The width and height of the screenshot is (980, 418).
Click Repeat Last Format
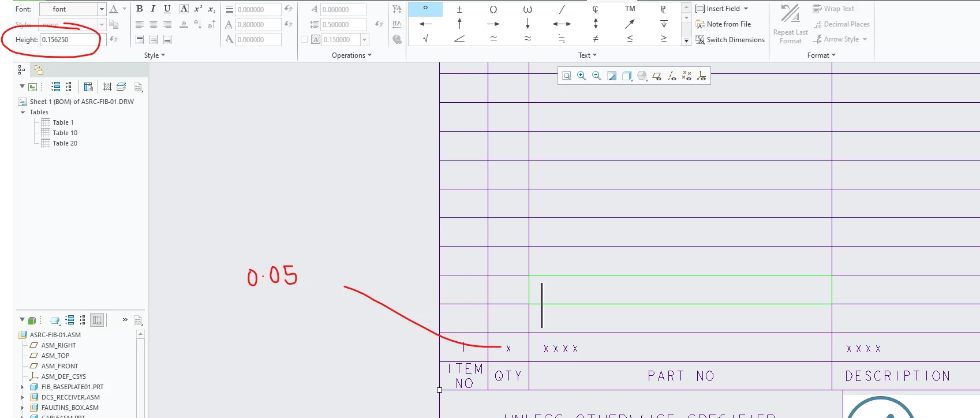pyautogui.click(x=790, y=24)
